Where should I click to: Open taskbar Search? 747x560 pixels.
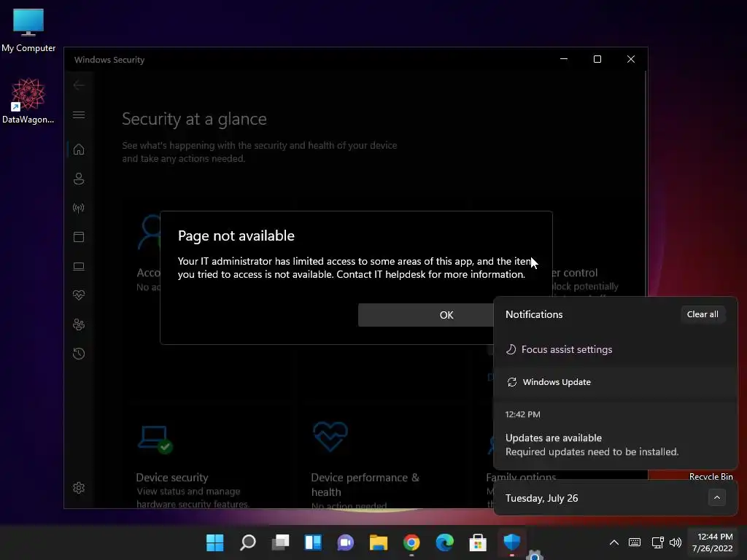point(248,542)
